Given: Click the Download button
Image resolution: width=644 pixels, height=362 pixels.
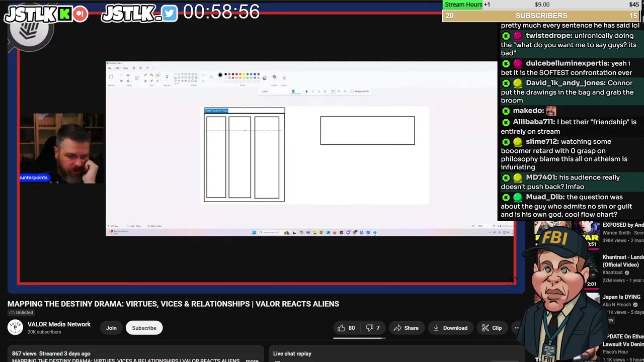Looking at the screenshot, I should (x=450, y=328).
